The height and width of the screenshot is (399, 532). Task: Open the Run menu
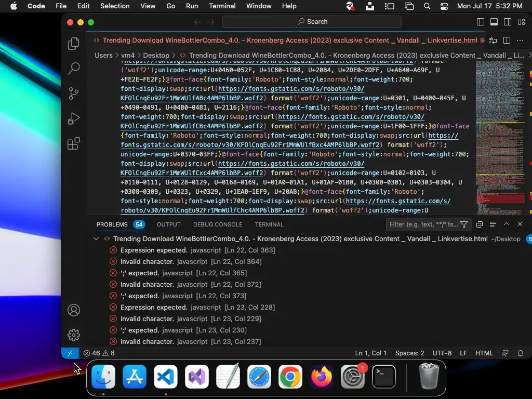click(x=192, y=6)
